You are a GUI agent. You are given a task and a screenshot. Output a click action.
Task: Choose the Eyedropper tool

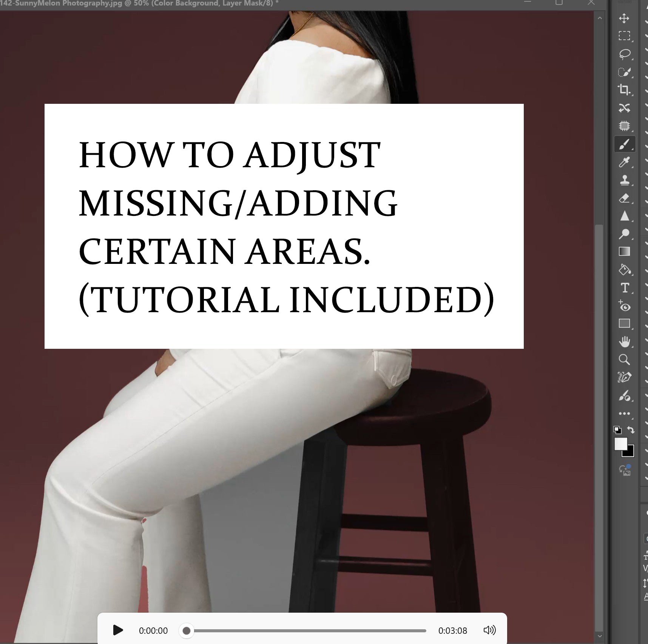point(624,162)
